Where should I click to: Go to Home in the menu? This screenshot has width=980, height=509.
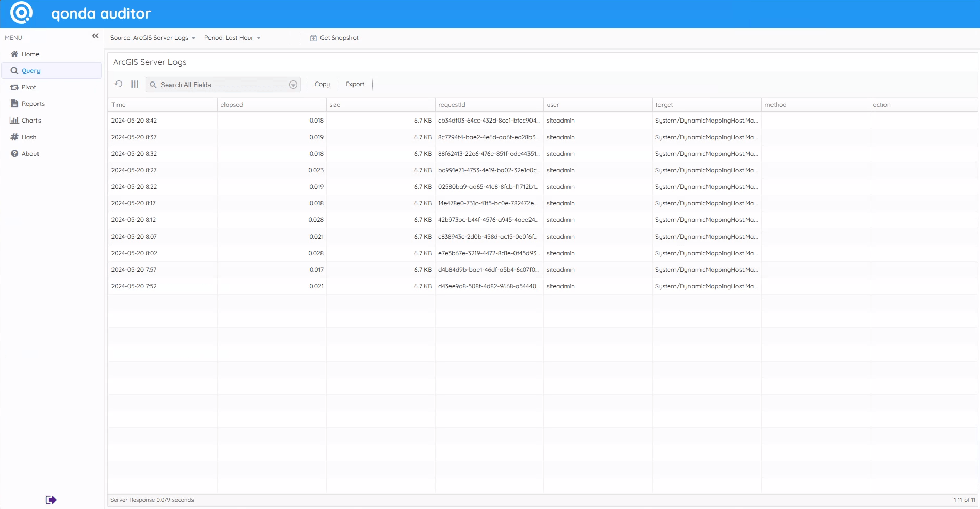click(x=30, y=54)
